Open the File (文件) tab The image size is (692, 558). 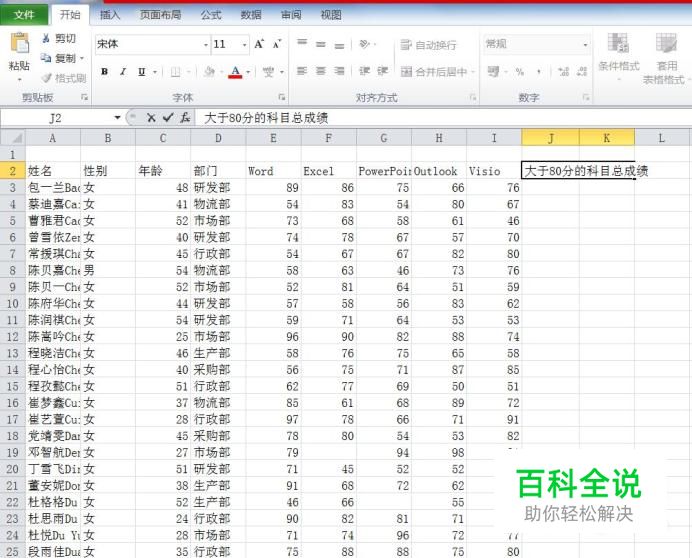[x=24, y=15]
